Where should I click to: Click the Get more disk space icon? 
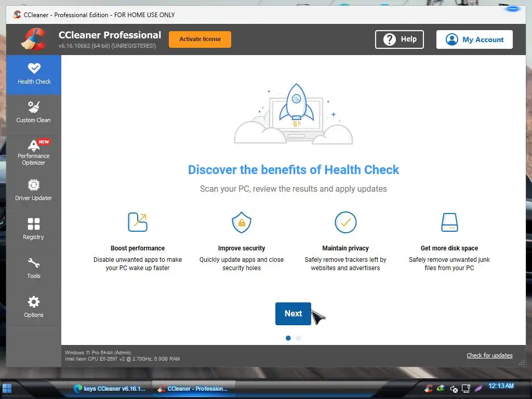(449, 222)
